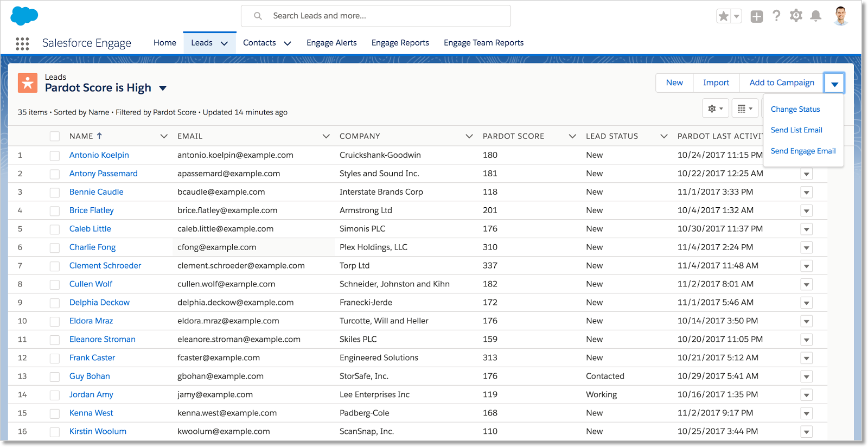Image resolution: width=868 pixels, height=447 pixels.
Task: Click the Leads star object icon
Action: click(x=28, y=83)
